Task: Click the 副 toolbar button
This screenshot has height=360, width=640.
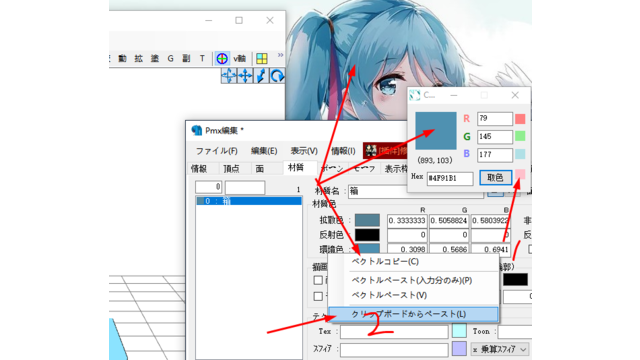Action: coord(186,59)
